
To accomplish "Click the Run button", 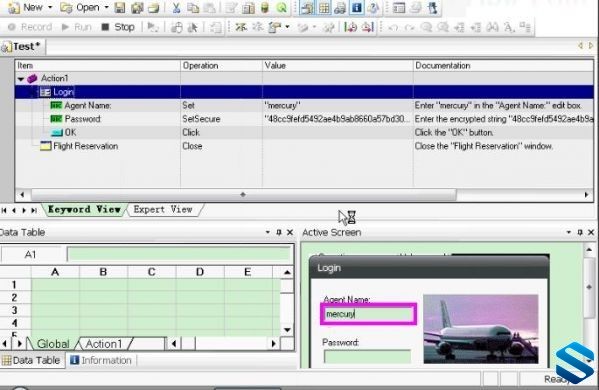I will click(x=77, y=27).
